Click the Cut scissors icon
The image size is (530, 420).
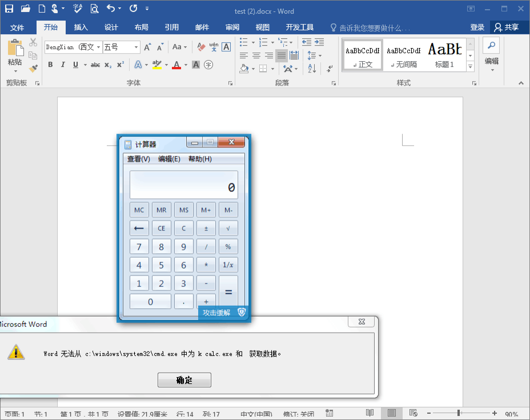pos(33,42)
